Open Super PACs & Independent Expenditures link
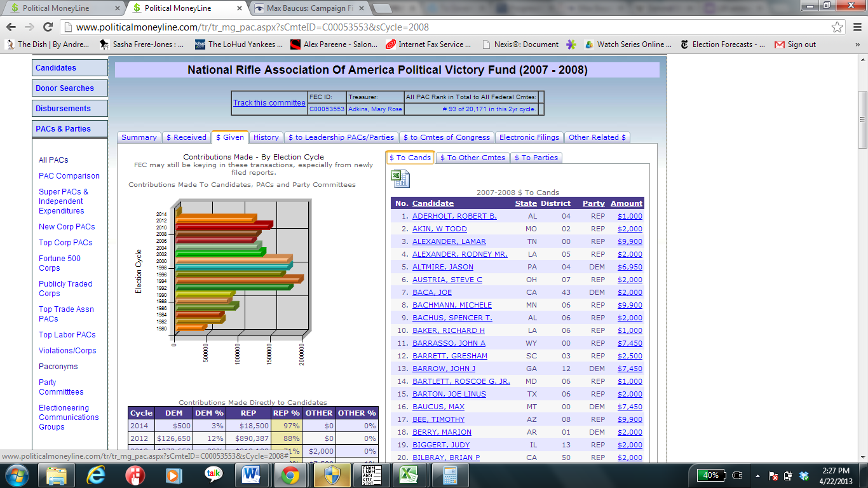Viewport: 868px width, 488px height. [x=64, y=201]
